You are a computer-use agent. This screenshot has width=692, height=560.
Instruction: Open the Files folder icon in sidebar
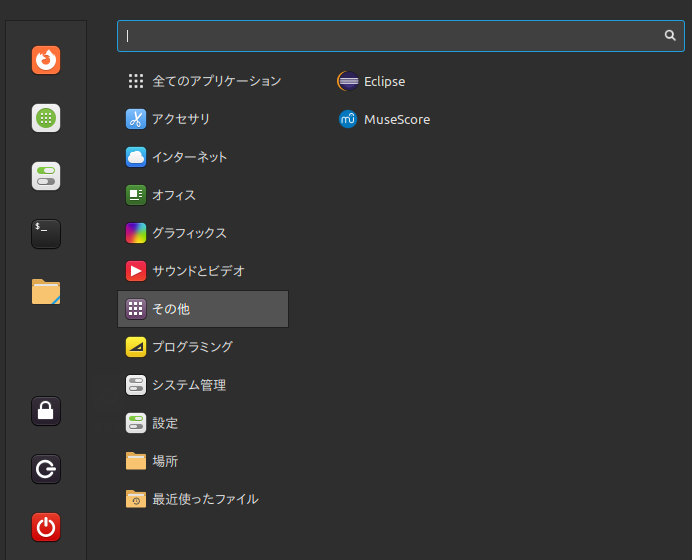[x=46, y=292]
